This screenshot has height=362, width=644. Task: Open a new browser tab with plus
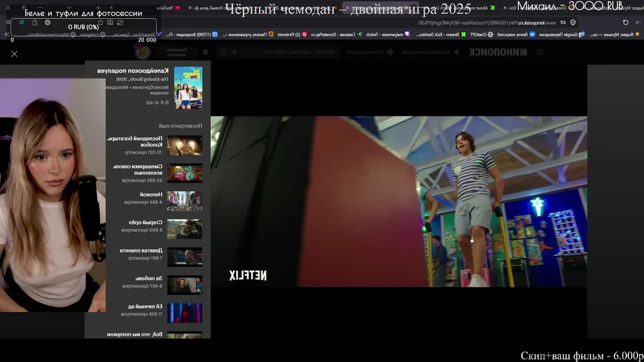pyautogui.click(x=98, y=8)
